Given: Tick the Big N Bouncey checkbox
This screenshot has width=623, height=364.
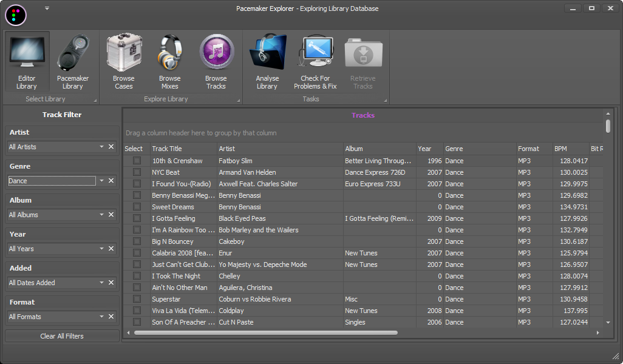Looking at the screenshot, I should point(137,241).
